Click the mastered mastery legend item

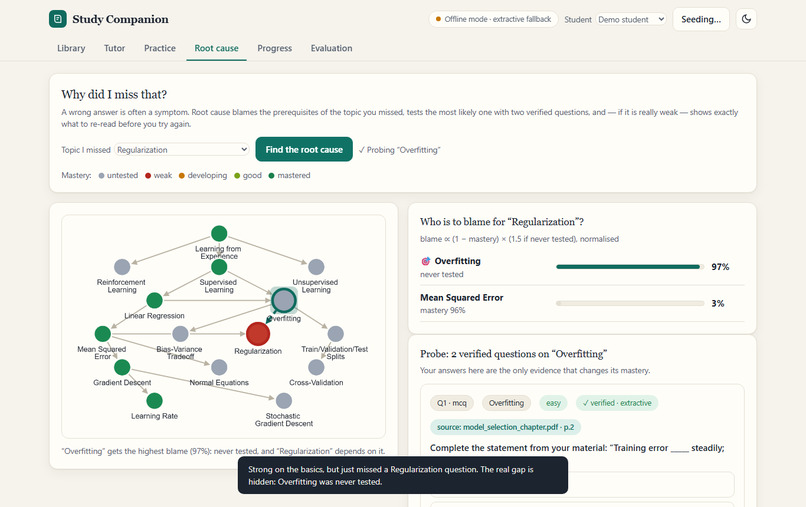(289, 175)
